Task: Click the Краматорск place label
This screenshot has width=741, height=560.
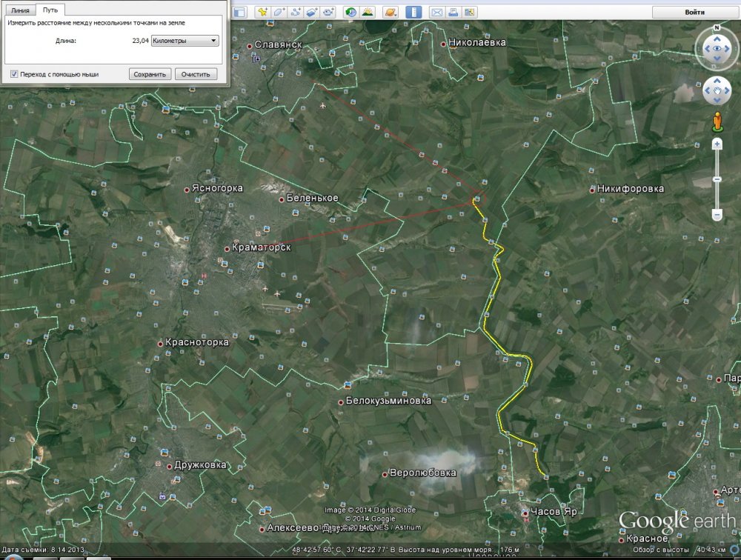Action: [x=262, y=247]
